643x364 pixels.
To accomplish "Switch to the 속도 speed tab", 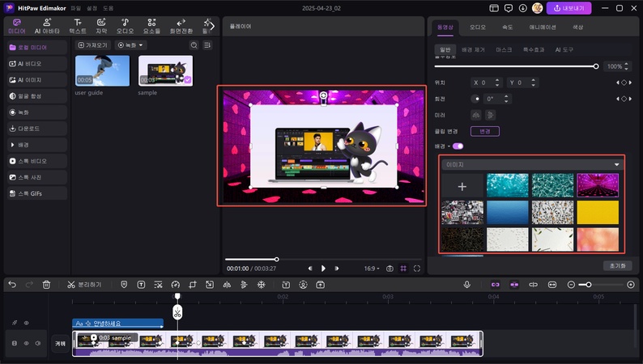I will (507, 27).
